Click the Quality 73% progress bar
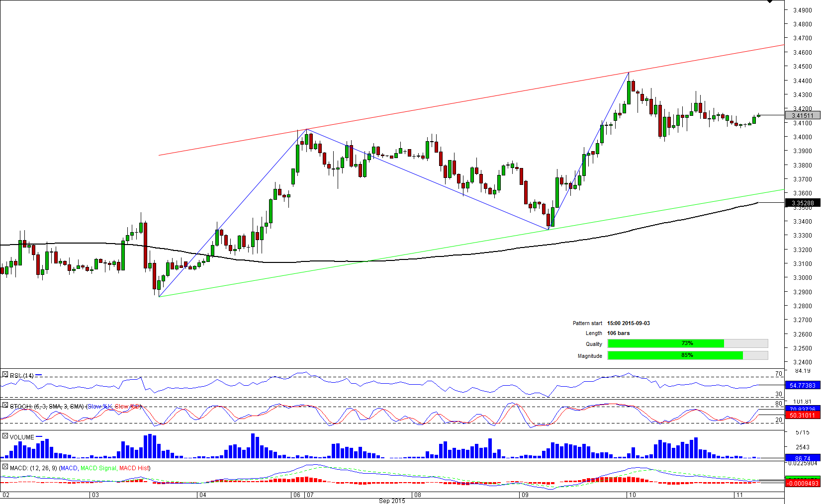Viewport: 821px width, 504px height. tap(688, 343)
